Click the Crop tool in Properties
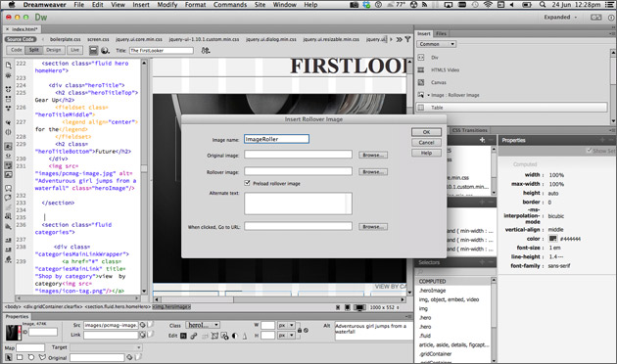Viewport: 617px width, 364px height. (214, 336)
